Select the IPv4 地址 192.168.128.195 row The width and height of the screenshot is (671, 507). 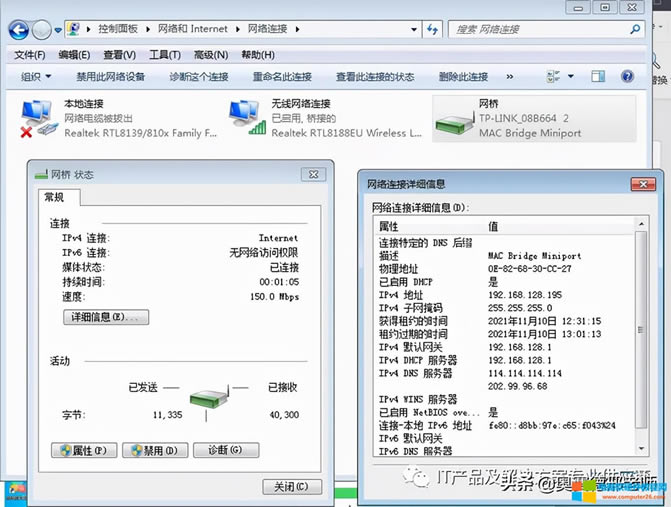coord(505,295)
